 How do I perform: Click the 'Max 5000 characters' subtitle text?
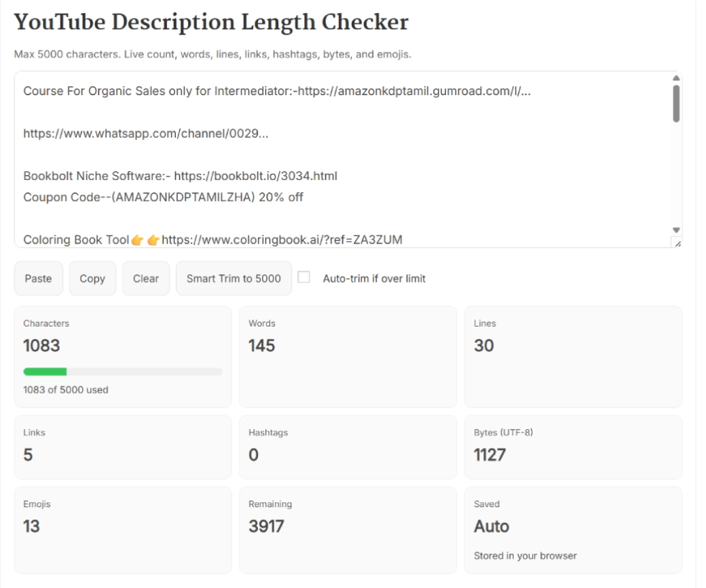[212, 54]
